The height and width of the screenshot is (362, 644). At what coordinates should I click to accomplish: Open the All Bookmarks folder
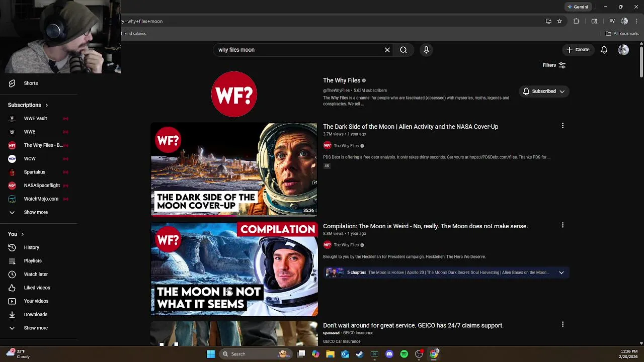(x=622, y=34)
